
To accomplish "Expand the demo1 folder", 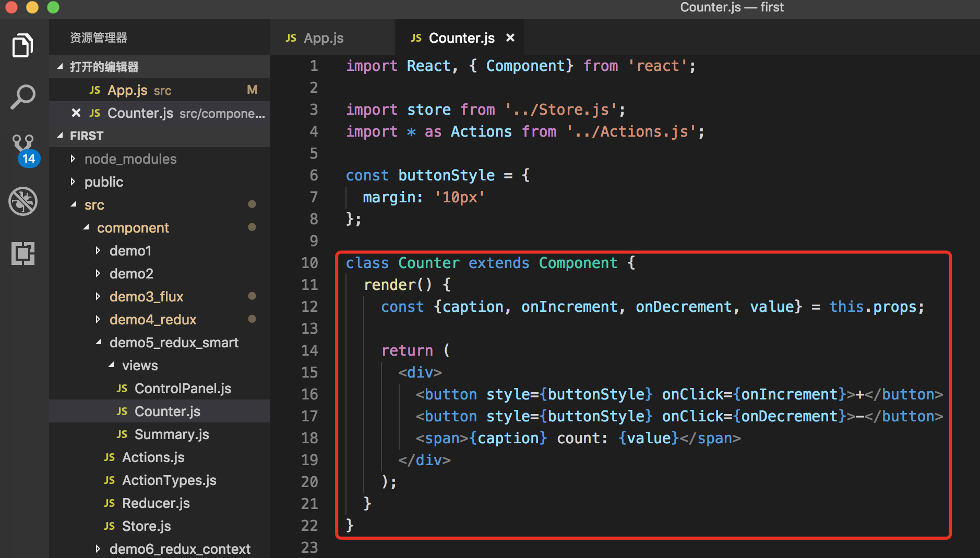I will [98, 250].
